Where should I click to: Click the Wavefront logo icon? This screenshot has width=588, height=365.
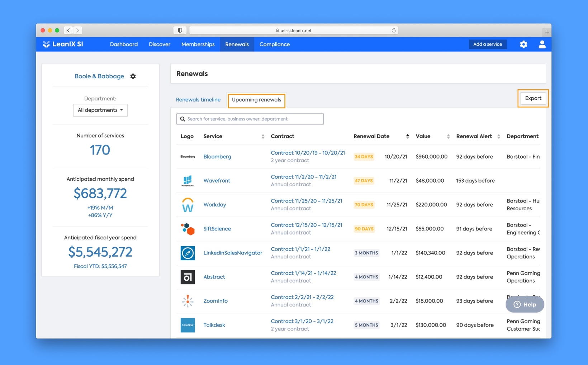pyautogui.click(x=188, y=181)
